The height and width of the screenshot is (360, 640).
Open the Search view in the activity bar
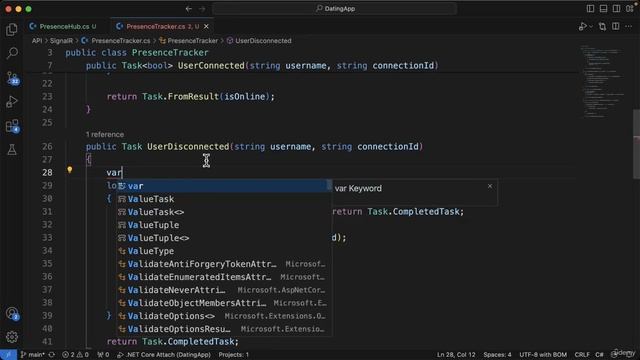coord(12,53)
